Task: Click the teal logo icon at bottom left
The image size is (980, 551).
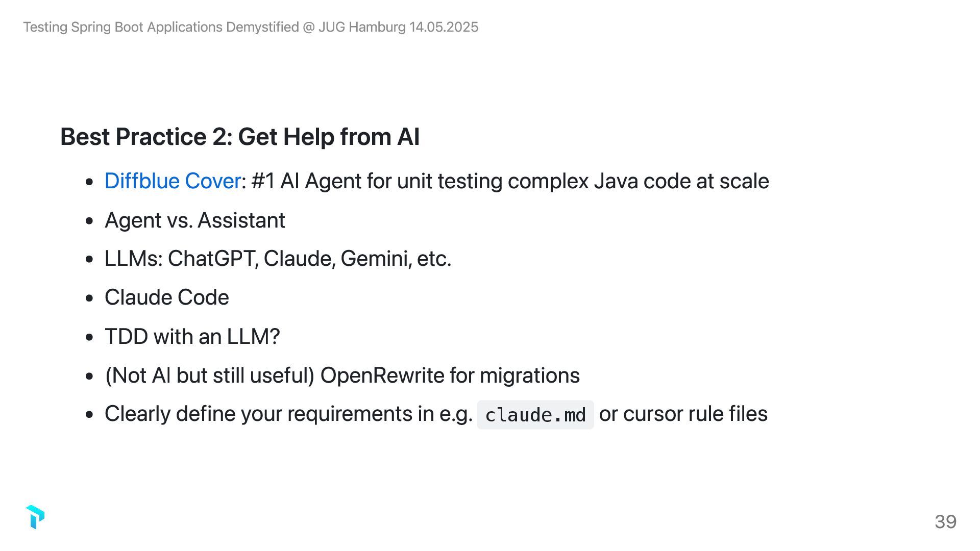Action: tap(35, 517)
